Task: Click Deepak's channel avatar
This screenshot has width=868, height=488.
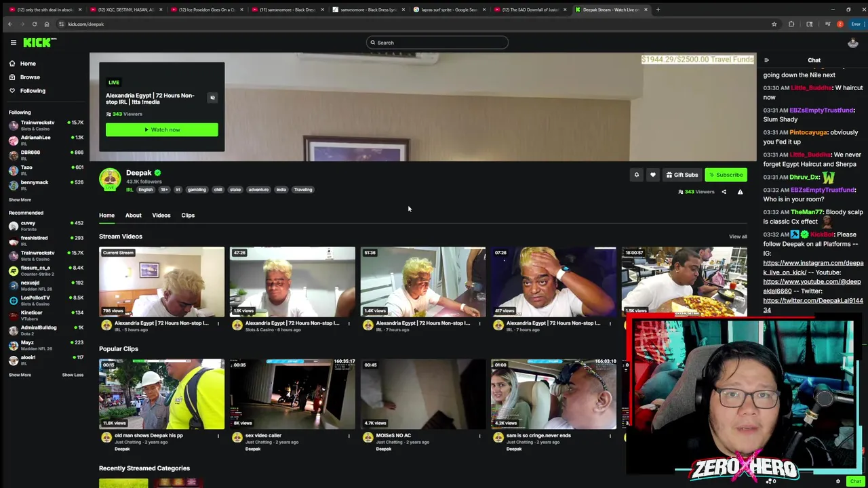Action: tap(110, 180)
